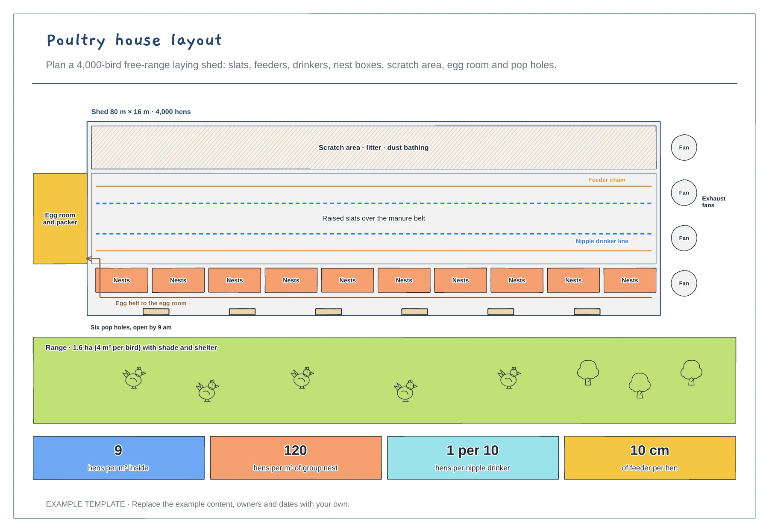Click the egg belt arrowhead at the egg room

click(x=90, y=259)
